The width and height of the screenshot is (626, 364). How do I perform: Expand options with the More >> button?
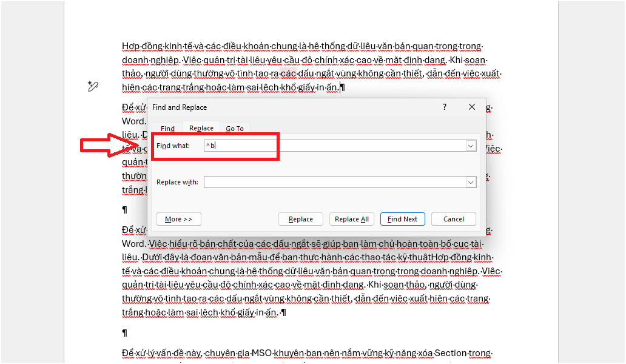pyautogui.click(x=178, y=219)
